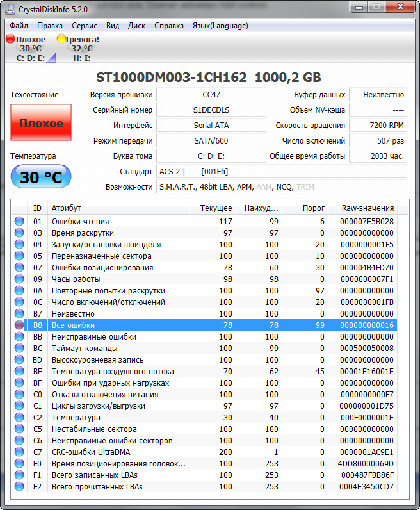Image resolution: width=420 pixels, height=510 pixels.
Task: Click the Raw-значения column header
Action: (363, 208)
